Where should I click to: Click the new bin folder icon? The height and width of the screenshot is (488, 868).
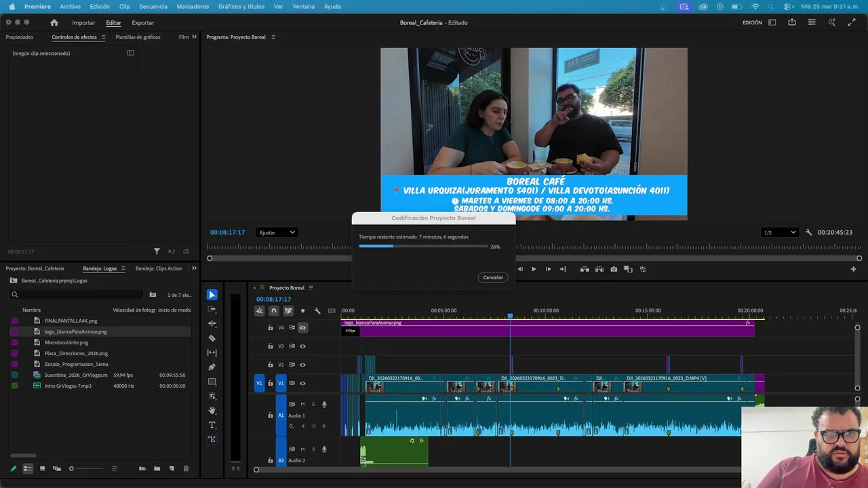coord(157,468)
